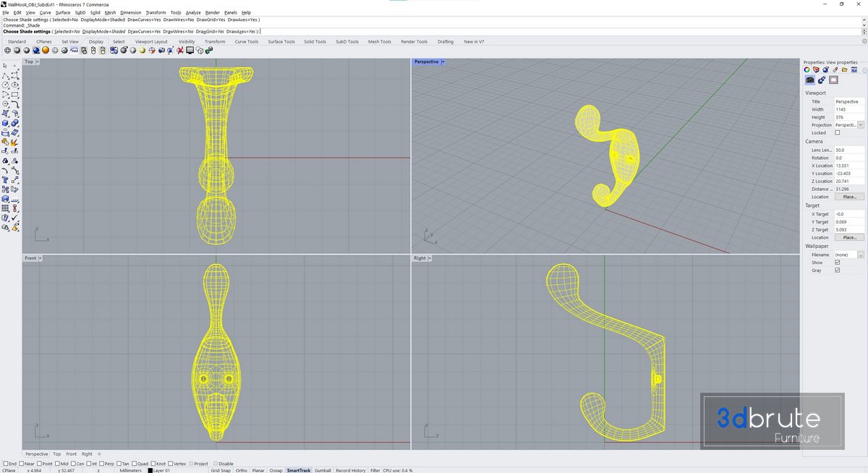Screen dimensions: 868x473
Task: Click the red X icon in Display toolbar
Action: (179, 51)
